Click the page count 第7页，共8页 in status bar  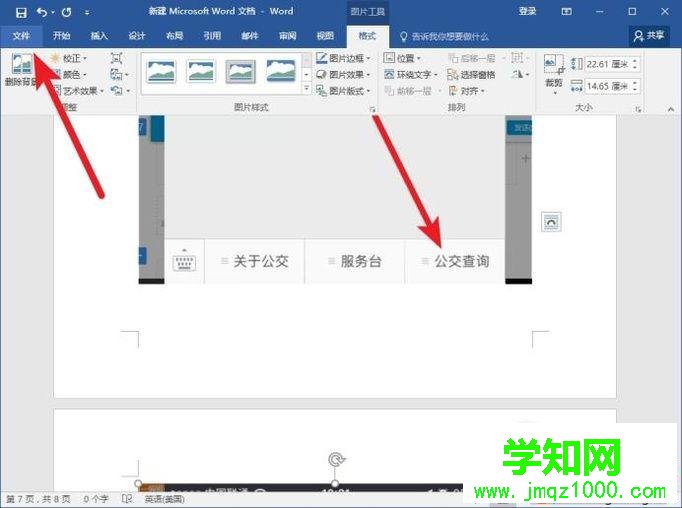click(x=38, y=499)
